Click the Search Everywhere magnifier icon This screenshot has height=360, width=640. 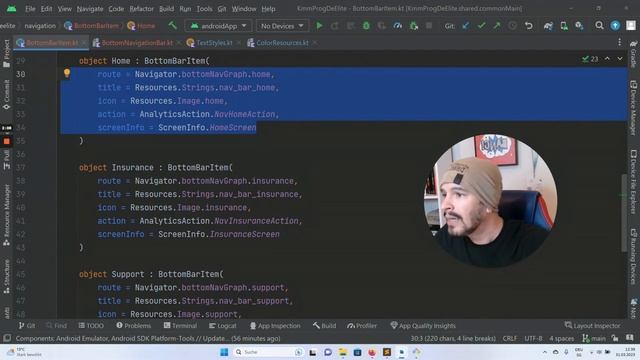point(599,26)
